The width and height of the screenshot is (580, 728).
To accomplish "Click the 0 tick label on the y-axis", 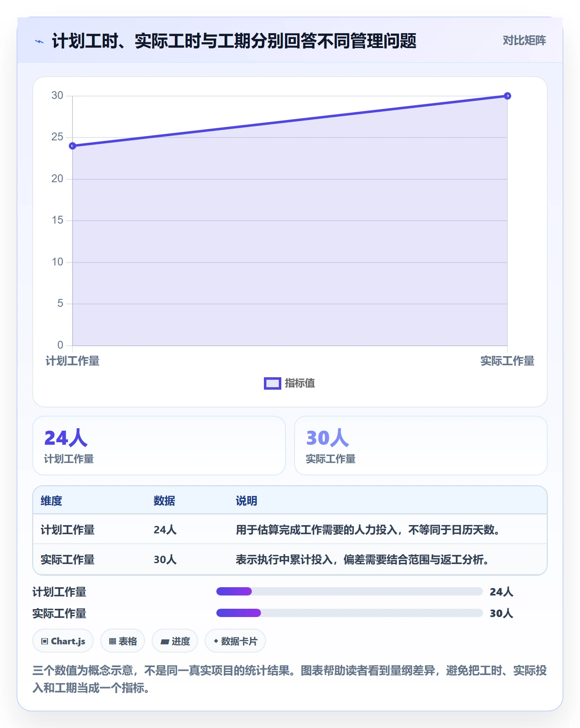I will (x=60, y=345).
